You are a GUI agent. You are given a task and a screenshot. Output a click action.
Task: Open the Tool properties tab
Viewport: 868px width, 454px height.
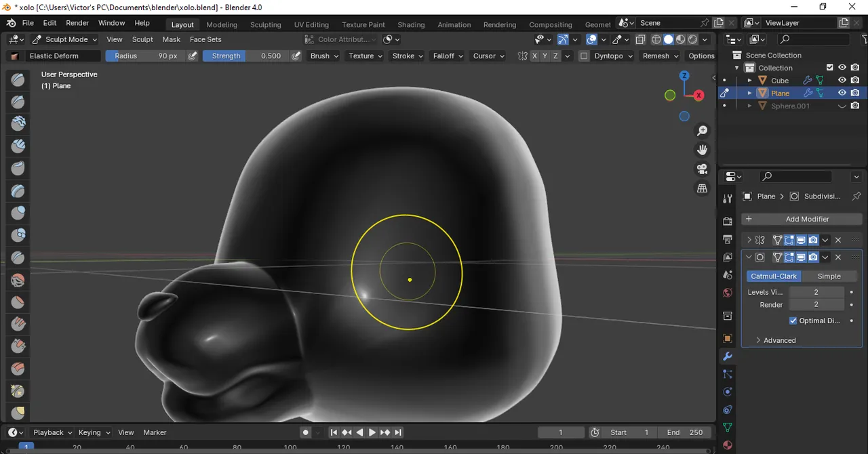(x=728, y=199)
